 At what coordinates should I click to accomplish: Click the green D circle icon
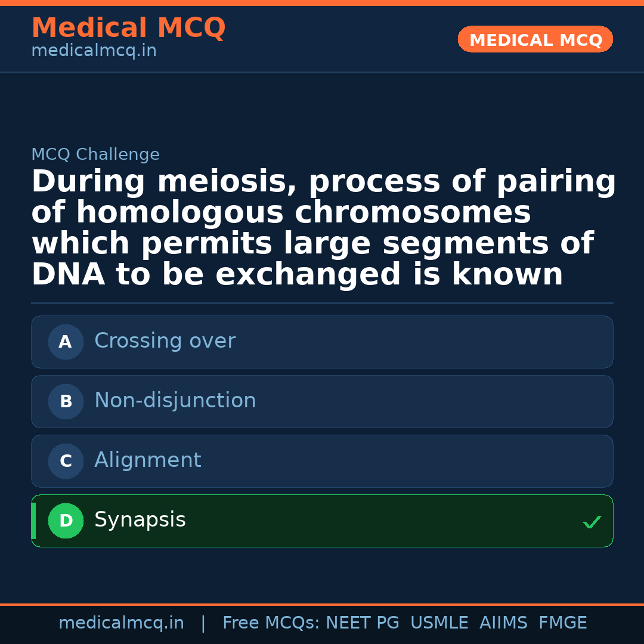click(x=66, y=521)
